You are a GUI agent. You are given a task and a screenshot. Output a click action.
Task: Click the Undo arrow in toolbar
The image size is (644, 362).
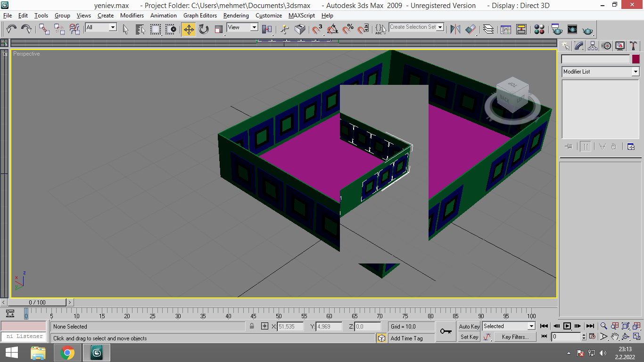coord(11,29)
